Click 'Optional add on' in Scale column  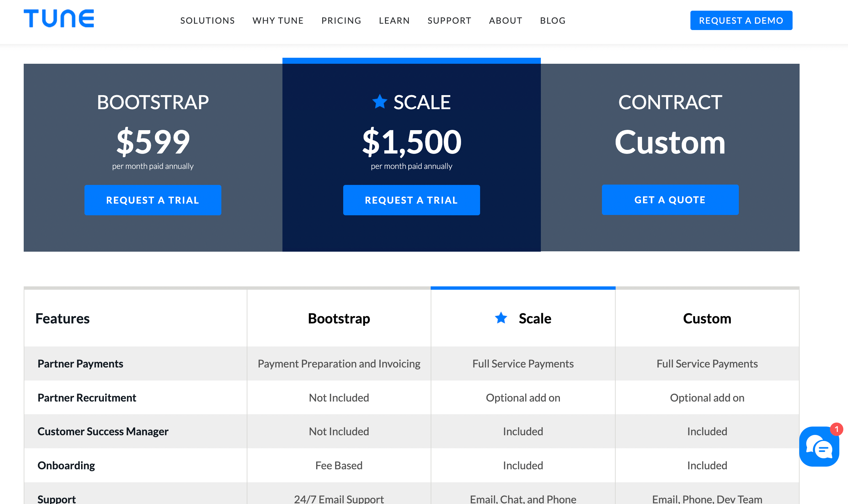pos(523,398)
